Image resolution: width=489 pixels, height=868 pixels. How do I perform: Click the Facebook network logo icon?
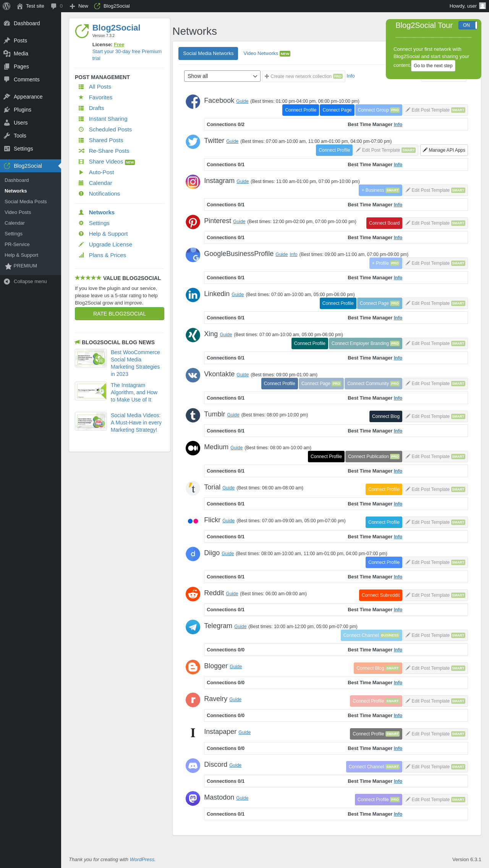pyautogui.click(x=193, y=102)
